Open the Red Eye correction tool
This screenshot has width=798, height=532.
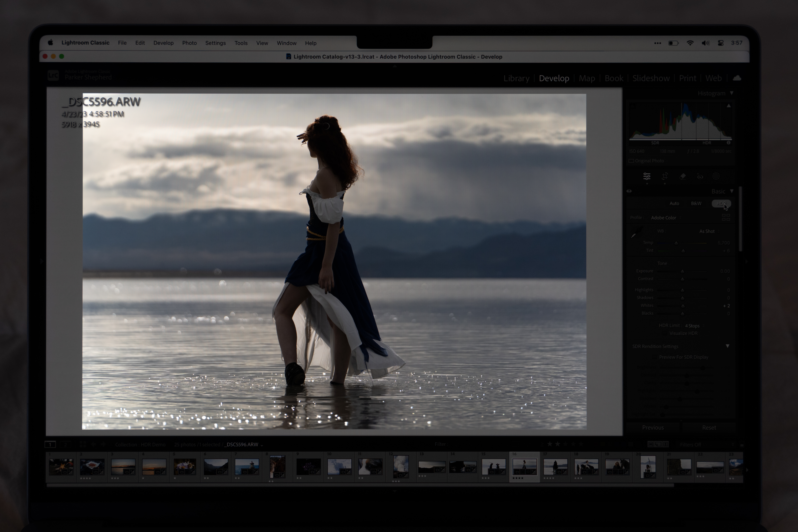click(x=700, y=176)
